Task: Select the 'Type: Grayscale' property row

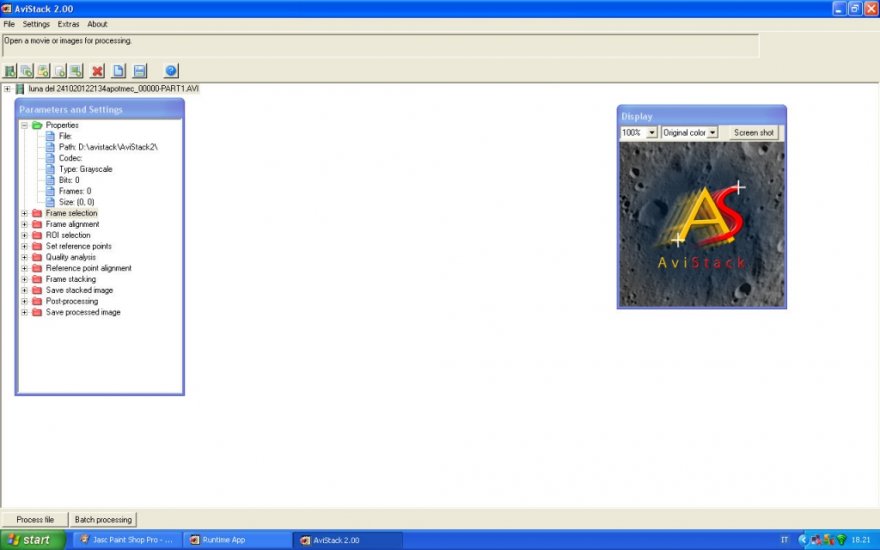Action: [85, 169]
